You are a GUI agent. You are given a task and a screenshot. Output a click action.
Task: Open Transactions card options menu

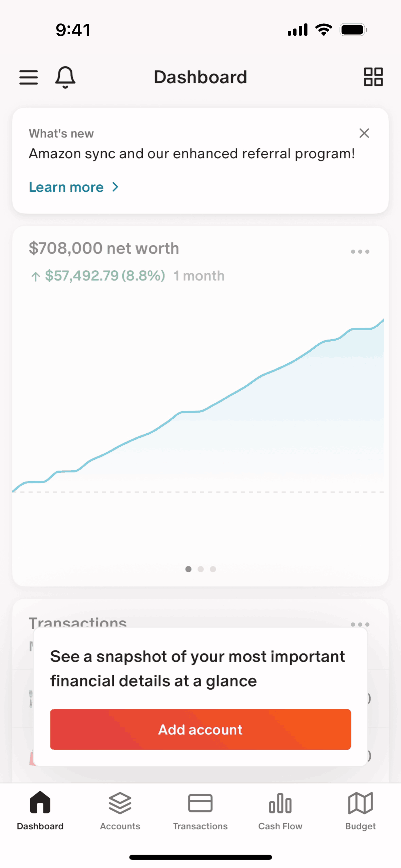coord(360,624)
